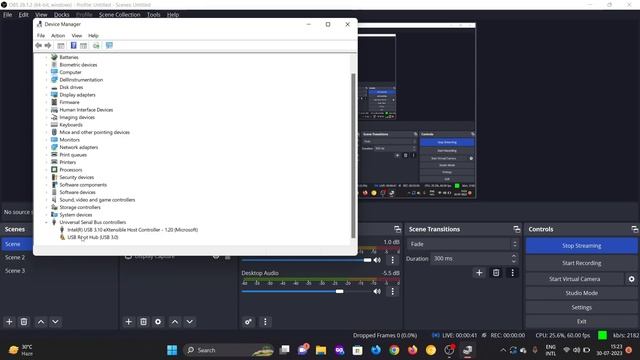Click the Start Virtual Camera button
Viewport: 640px width, 360px height.
click(575, 279)
